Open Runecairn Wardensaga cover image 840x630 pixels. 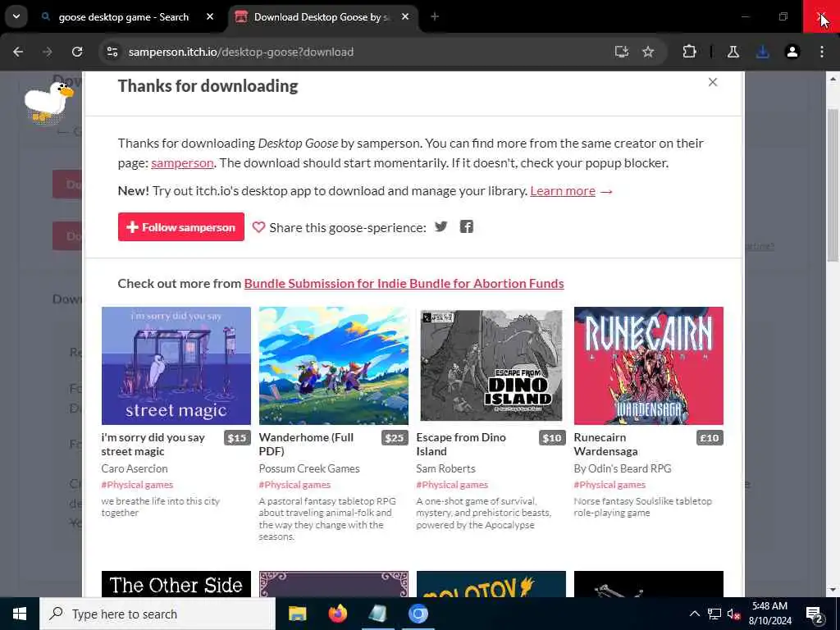point(649,366)
